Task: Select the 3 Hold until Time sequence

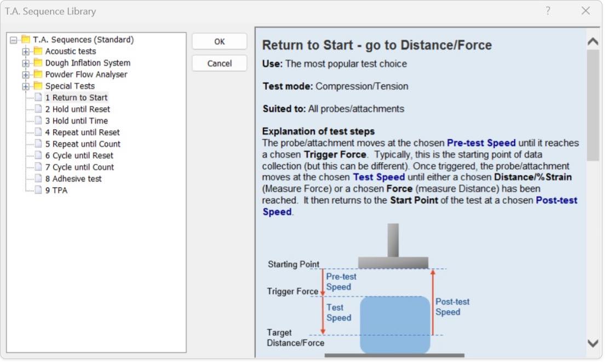Action: click(76, 120)
